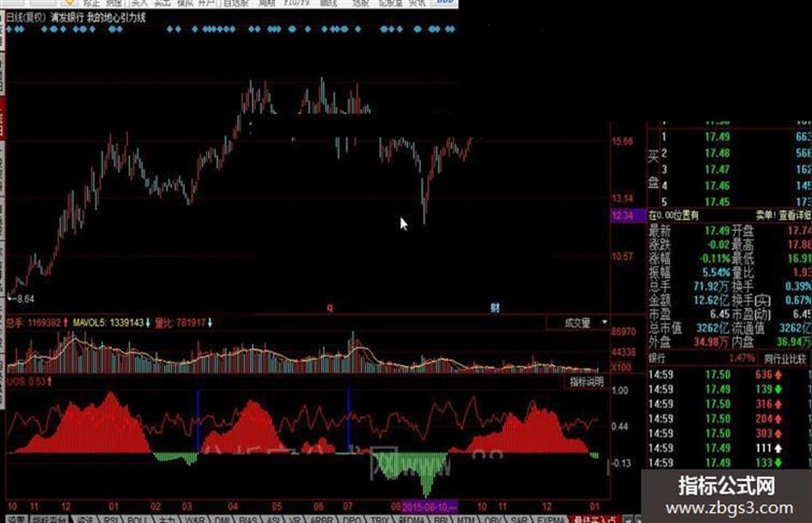Viewport: 812px width, 523px height.
Task: Switch to the EXPMA indicator tab
Action: (x=551, y=519)
